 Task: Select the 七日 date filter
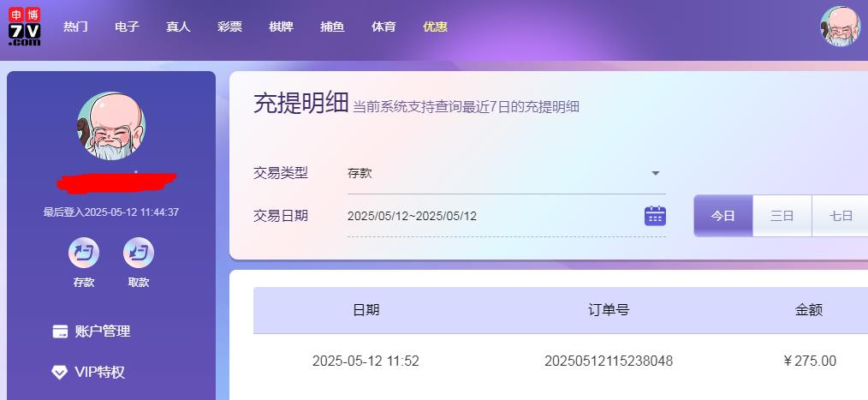(x=841, y=216)
